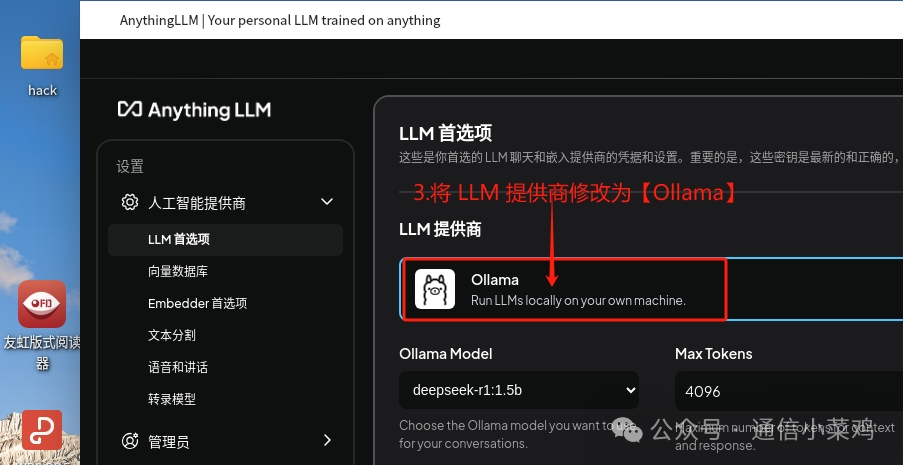The image size is (903, 465).
Task: Click the 人工智能提供商 section label
Action: tap(197, 203)
